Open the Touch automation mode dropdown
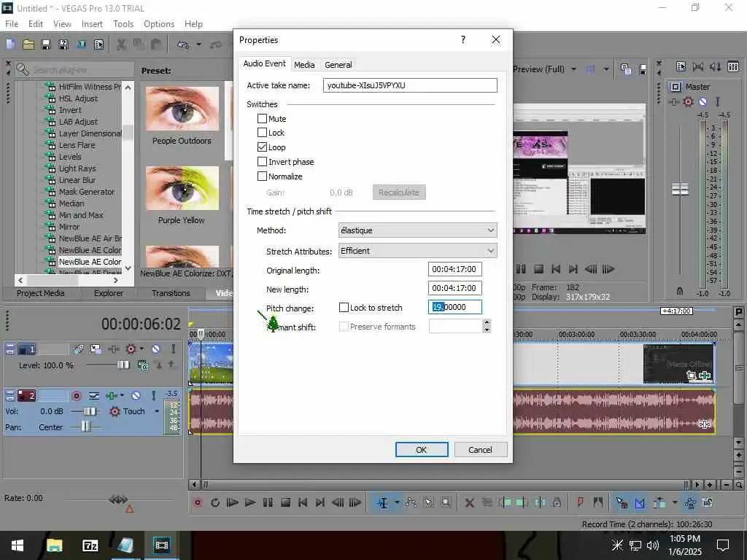Viewport: 747px width, 560px height. click(x=157, y=411)
